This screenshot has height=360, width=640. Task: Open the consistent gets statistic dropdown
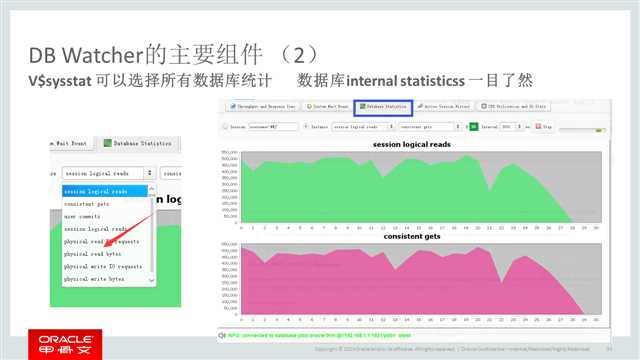pyautogui.click(x=430, y=127)
